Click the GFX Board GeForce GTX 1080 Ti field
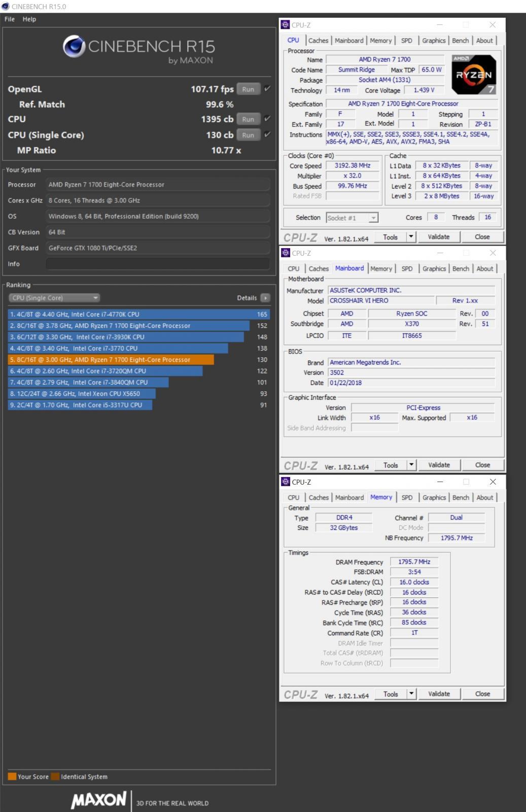 coord(158,248)
